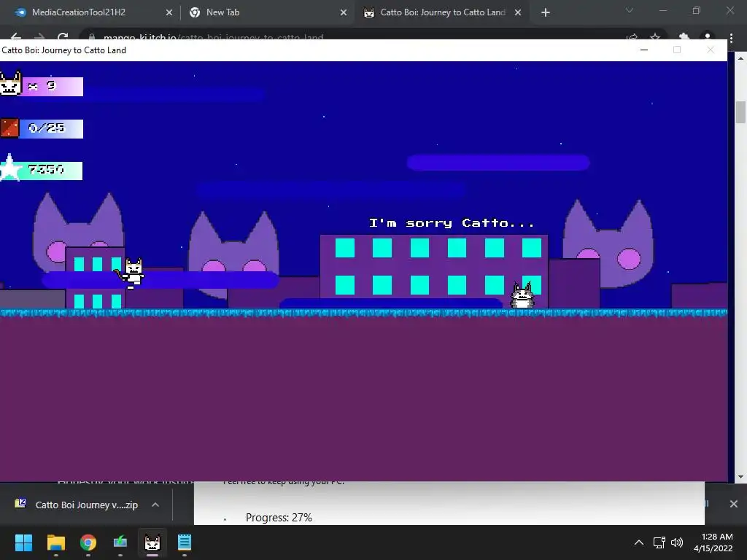Close the MediaCreationTool21H2 tab

click(x=169, y=13)
